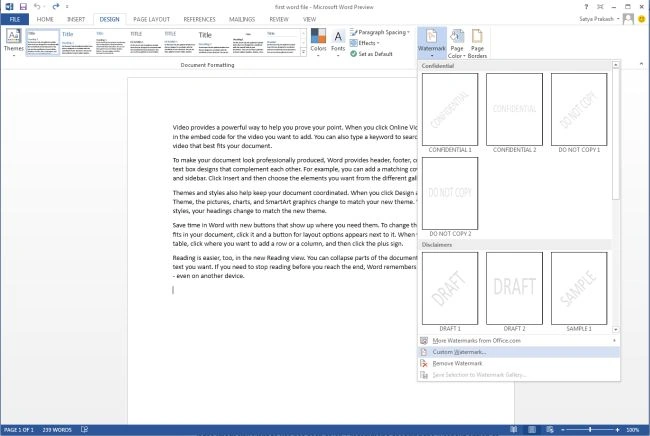Switch to Web Layout view icon
The image size is (650, 436).
pyautogui.click(x=550, y=429)
